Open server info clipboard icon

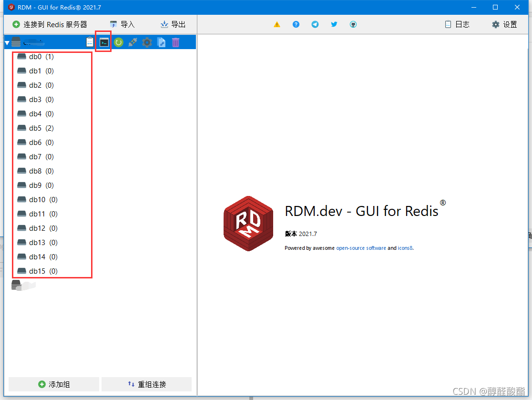pyautogui.click(x=90, y=42)
